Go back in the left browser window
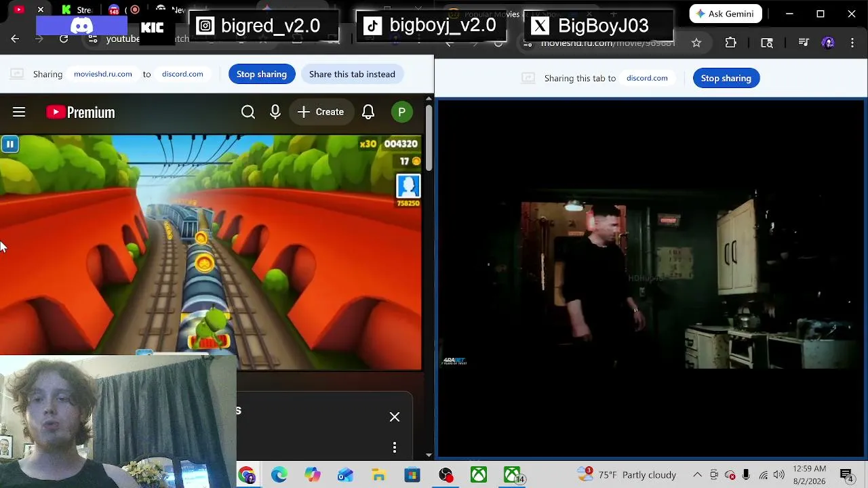The width and height of the screenshot is (868, 488). [x=15, y=39]
